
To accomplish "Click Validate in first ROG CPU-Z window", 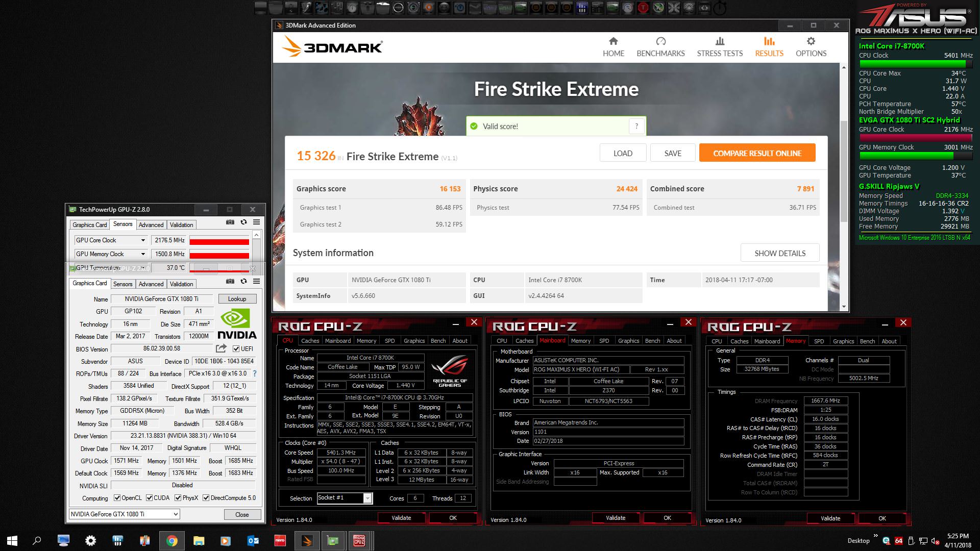I will [x=401, y=518].
